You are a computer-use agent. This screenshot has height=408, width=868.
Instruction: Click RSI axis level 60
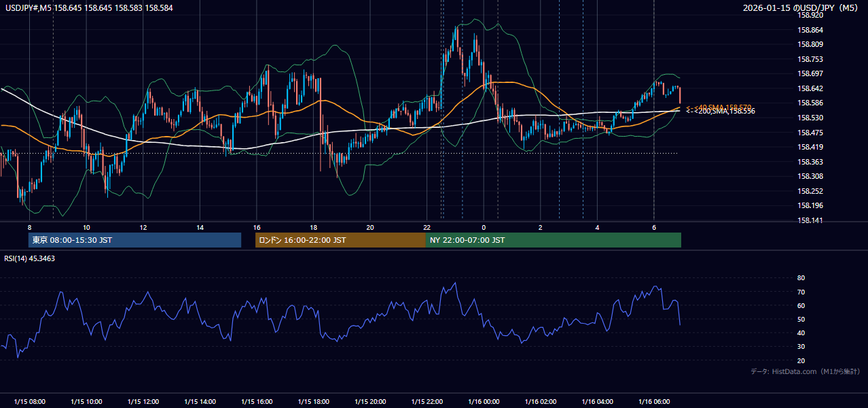point(801,305)
